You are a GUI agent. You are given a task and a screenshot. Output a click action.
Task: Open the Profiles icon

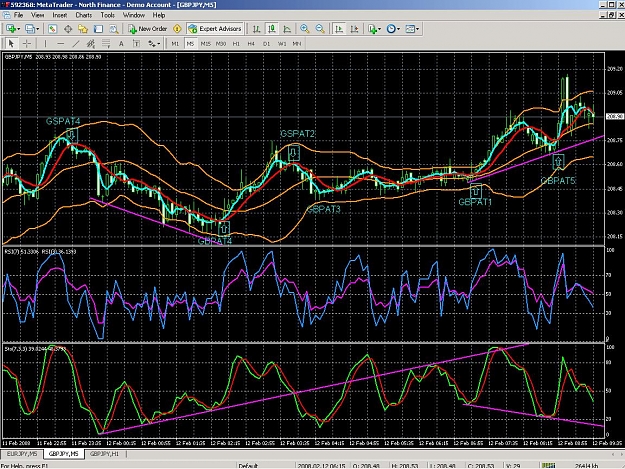[29, 29]
